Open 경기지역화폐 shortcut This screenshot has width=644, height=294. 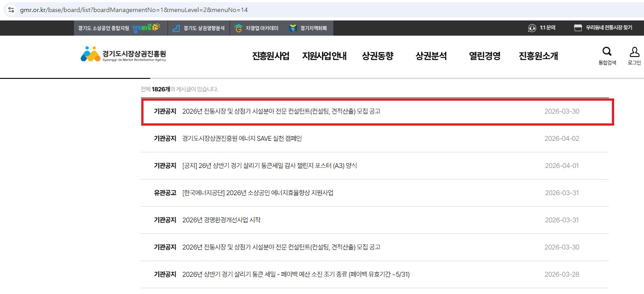tap(308, 28)
